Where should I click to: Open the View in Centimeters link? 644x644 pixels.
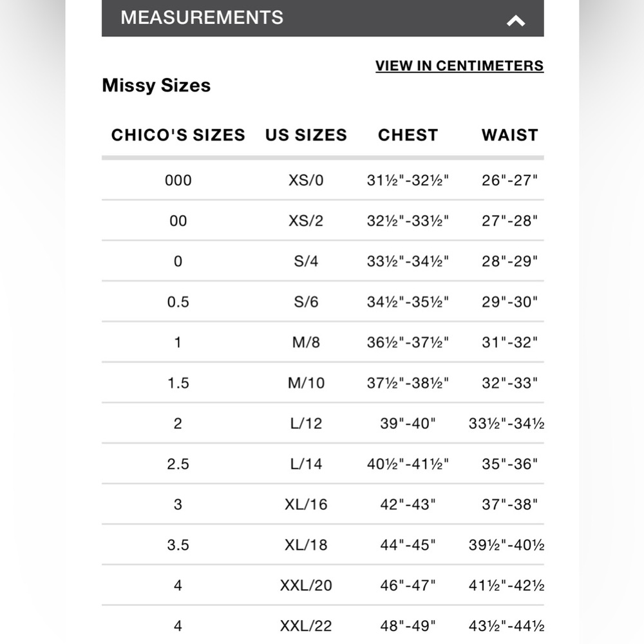click(x=459, y=66)
